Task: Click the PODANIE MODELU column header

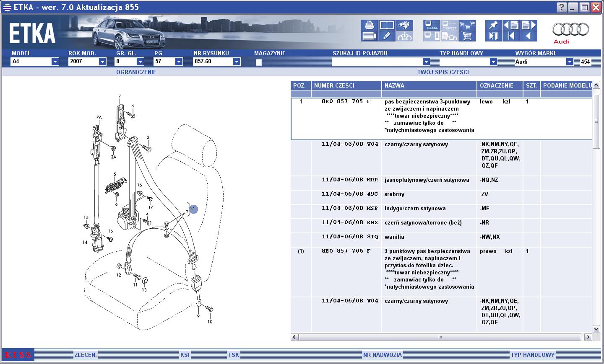Action: pos(567,85)
